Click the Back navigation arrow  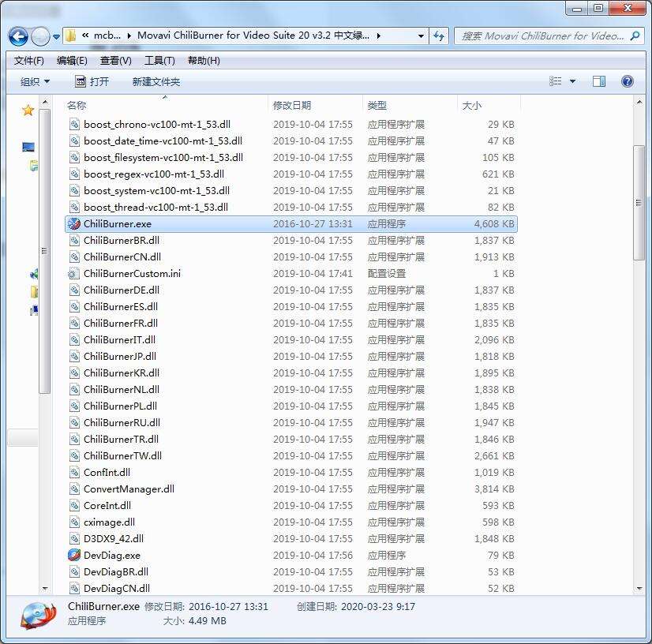[x=18, y=36]
